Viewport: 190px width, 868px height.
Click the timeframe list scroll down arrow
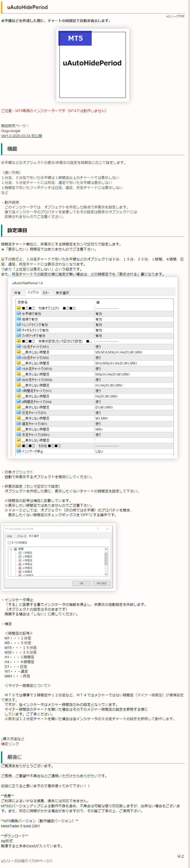(106, 574)
